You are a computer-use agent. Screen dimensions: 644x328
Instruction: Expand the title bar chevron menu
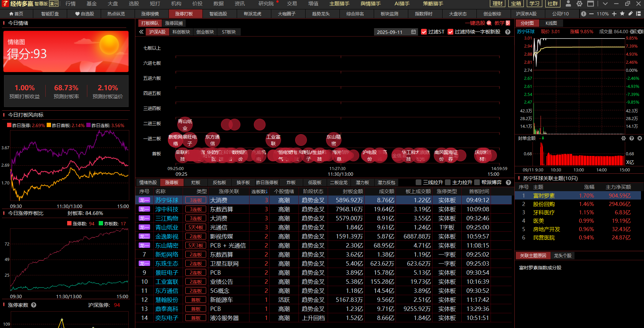coord(605,4)
